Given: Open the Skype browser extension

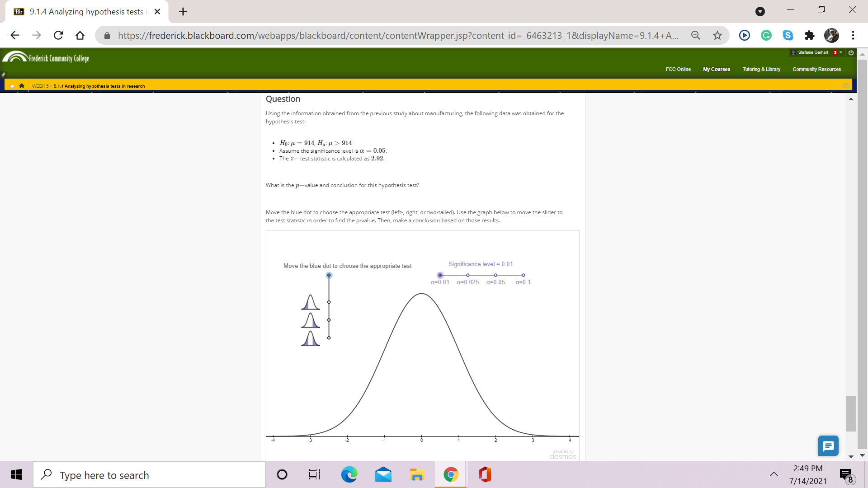Looking at the screenshot, I should click(x=788, y=35).
